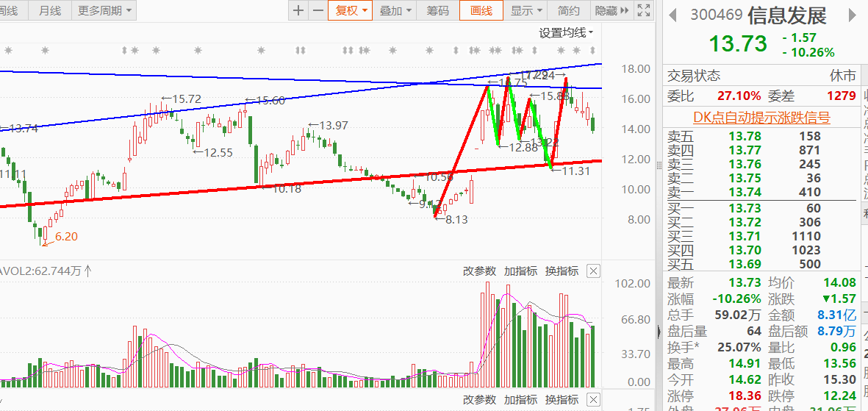The image size is (868, 411).
Task: Click the 跌停 limit-down value 12.24
Action: [x=840, y=396]
